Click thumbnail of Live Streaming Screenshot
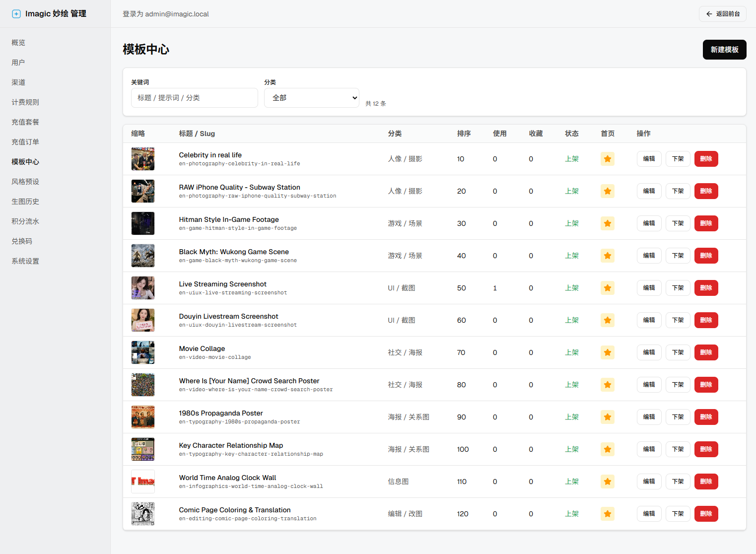The height and width of the screenshot is (554, 756). [x=143, y=288]
